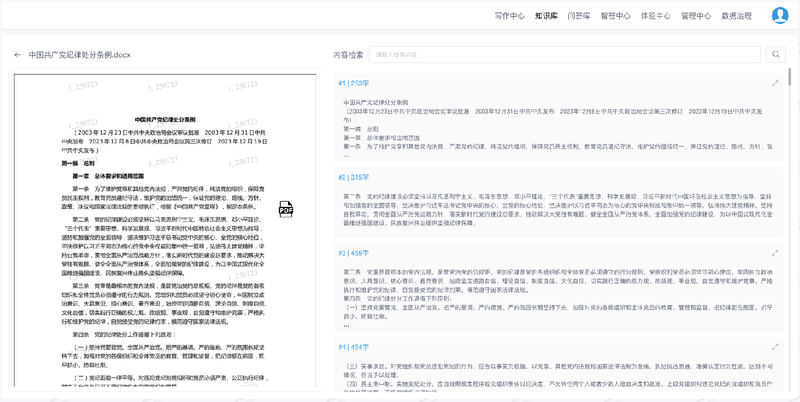Image resolution: width=800 pixels, height=402 pixels.
Task: Open the 智答中心 menu item
Action: pyautogui.click(x=615, y=16)
